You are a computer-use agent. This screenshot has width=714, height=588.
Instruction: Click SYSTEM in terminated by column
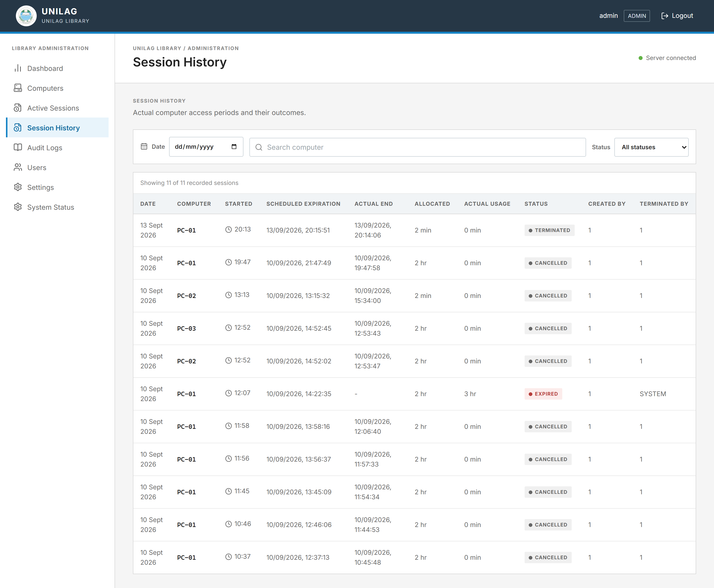653,394
